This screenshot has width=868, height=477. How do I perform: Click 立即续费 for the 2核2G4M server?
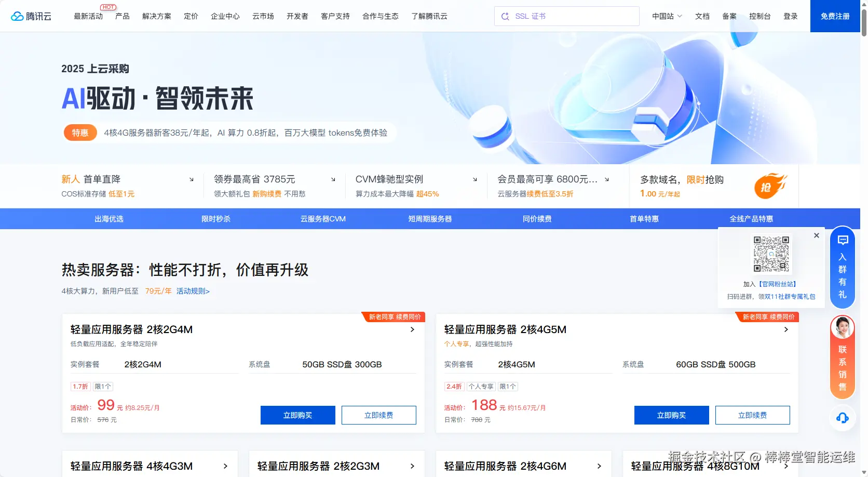click(379, 415)
